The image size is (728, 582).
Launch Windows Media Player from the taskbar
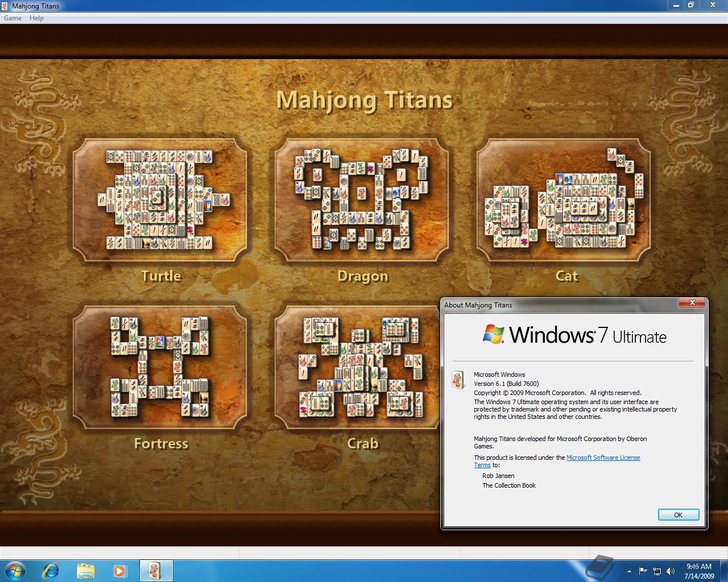[119, 570]
